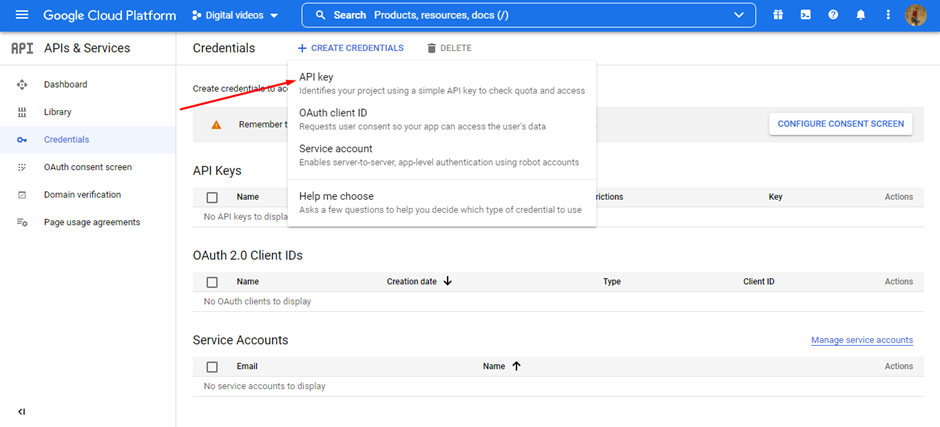
Task: Click the Credentials page title
Action: [x=224, y=48]
